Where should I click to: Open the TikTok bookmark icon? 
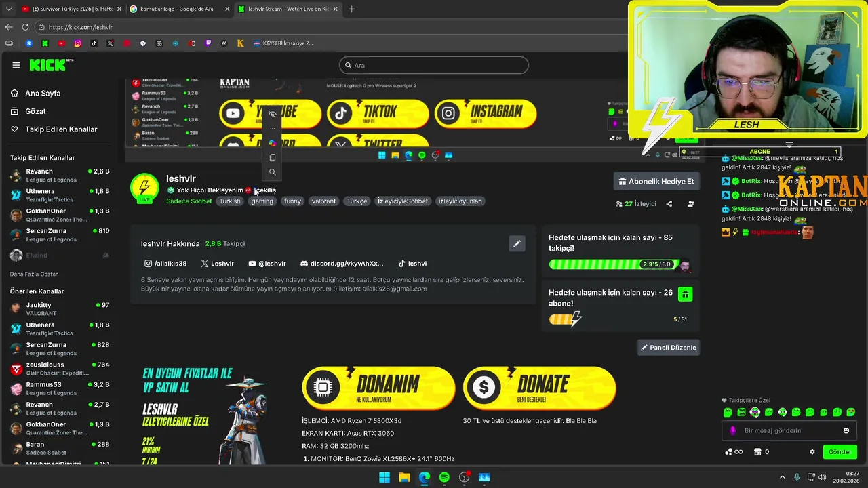coord(94,43)
